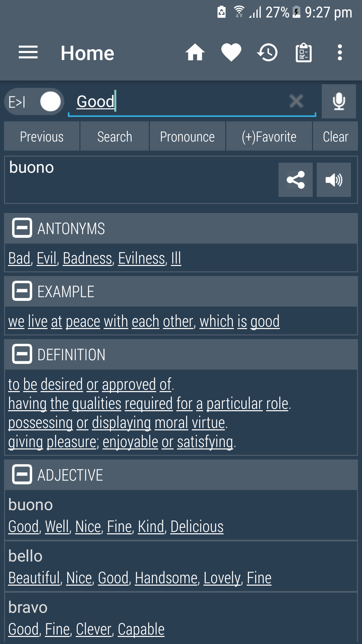Open the hamburger navigation menu
The height and width of the screenshot is (644, 362).
click(x=28, y=53)
